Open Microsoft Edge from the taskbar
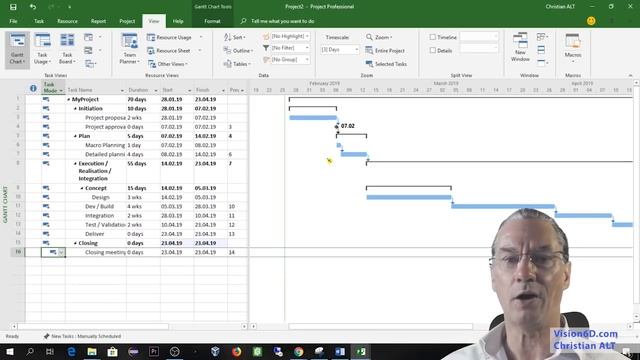Screen dimensions: 640x360 pos(71,351)
